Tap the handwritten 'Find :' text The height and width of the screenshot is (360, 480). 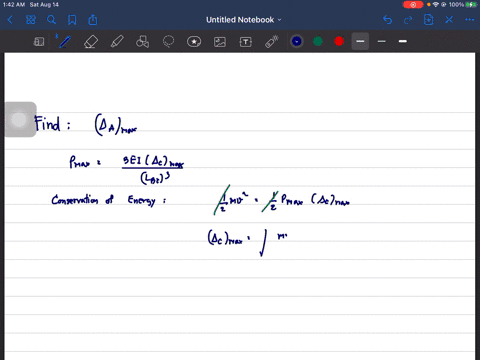pos(52,123)
